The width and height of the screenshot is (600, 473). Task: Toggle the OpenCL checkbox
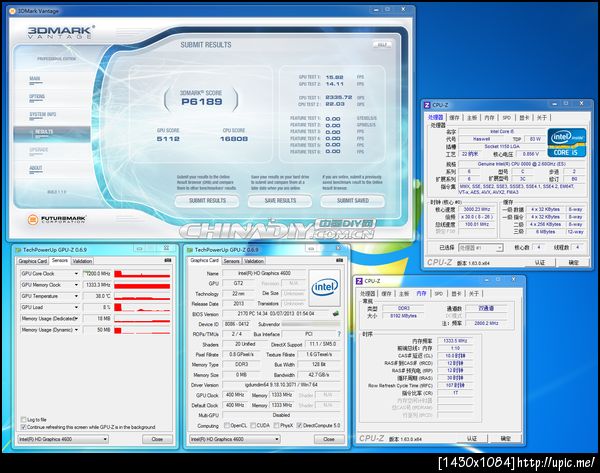coord(227,425)
